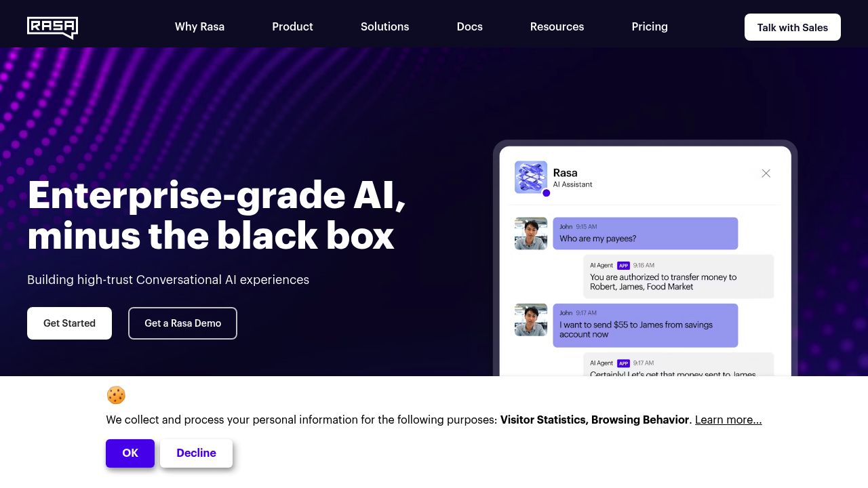Open the Docs navigation item

click(469, 27)
